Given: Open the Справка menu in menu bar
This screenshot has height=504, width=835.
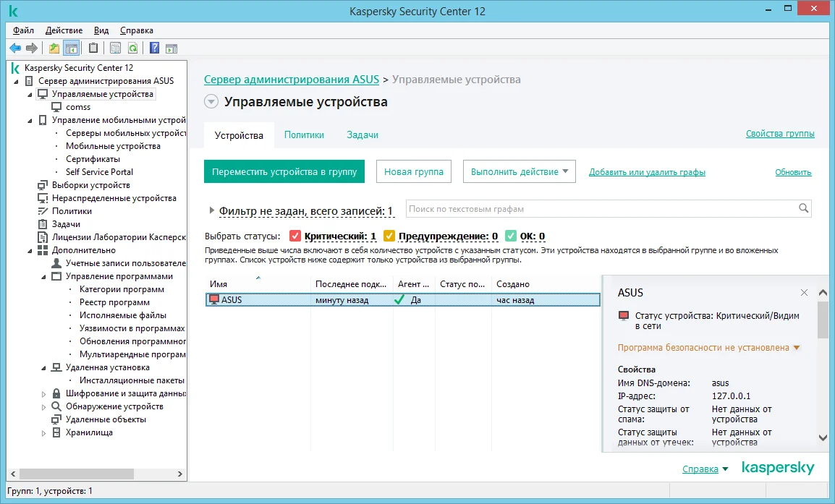Looking at the screenshot, I should 136,30.
